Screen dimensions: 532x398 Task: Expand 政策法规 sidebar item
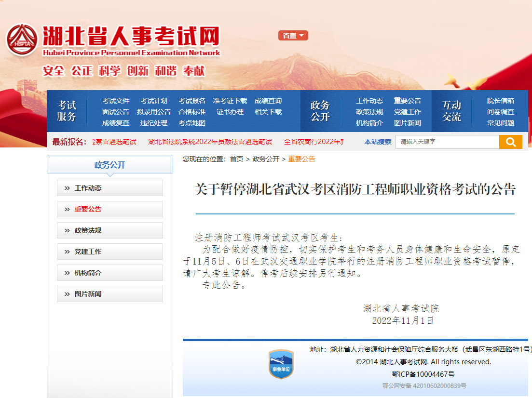pyautogui.click(x=110, y=230)
